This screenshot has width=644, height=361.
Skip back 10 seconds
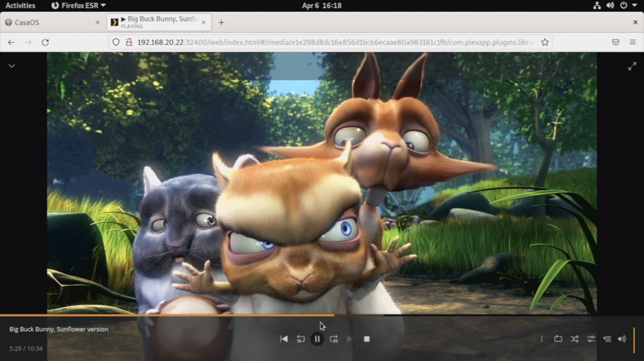click(300, 339)
